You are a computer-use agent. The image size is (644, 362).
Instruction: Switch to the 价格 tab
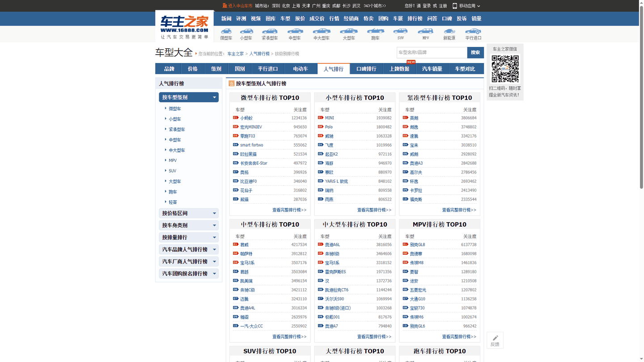click(x=193, y=69)
